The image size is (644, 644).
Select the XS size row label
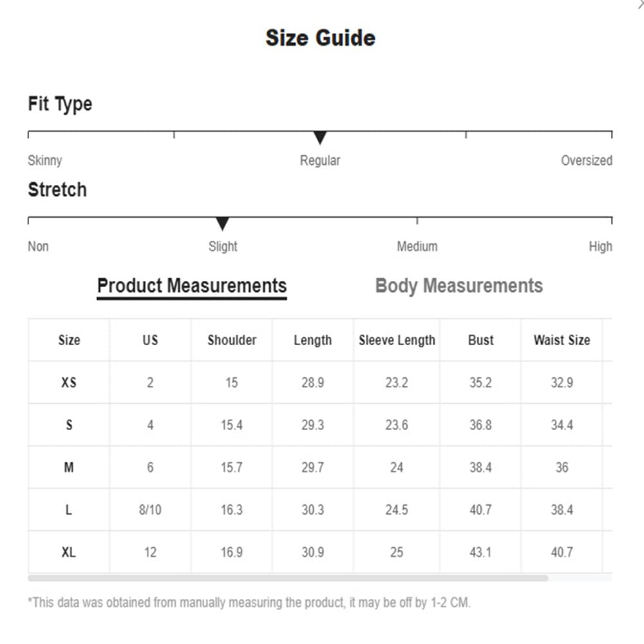69,383
